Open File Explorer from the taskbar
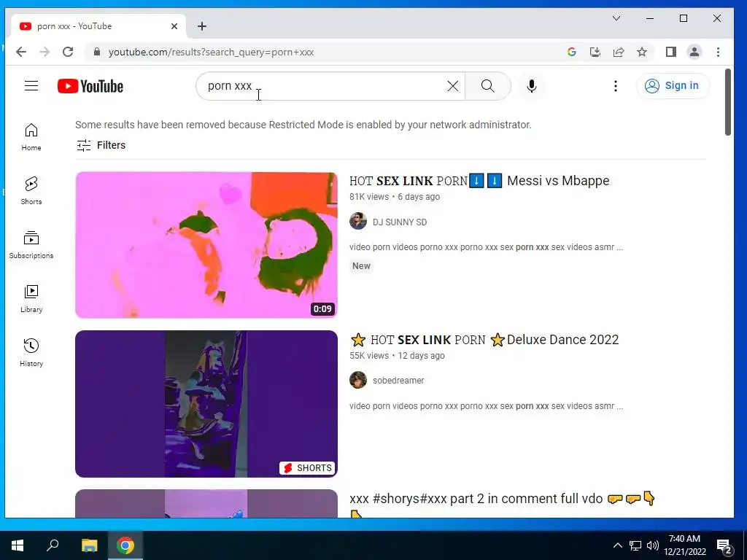Viewport: 747px width, 560px height. pyautogui.click(x=89, y=545)
